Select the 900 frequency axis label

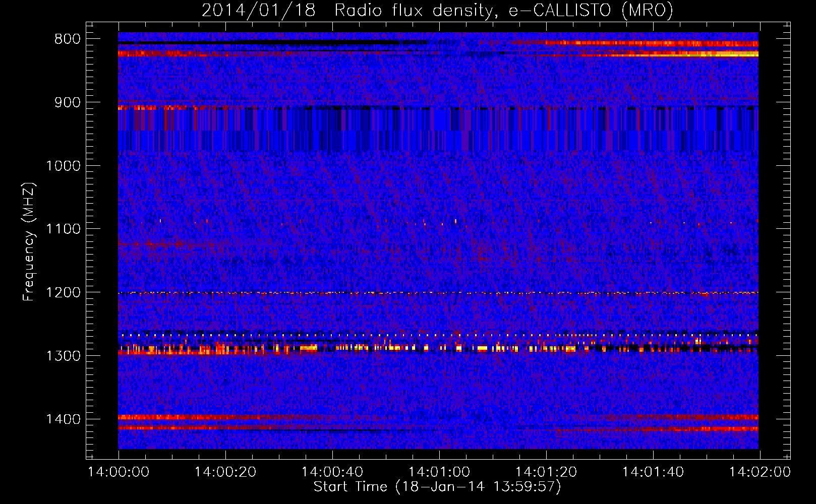tap(68, 102)
